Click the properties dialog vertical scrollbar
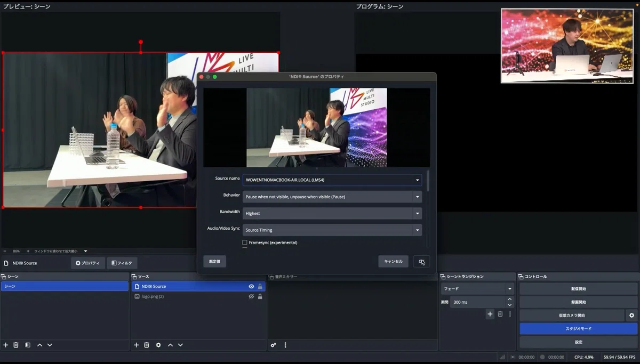 tap(428, 181)
